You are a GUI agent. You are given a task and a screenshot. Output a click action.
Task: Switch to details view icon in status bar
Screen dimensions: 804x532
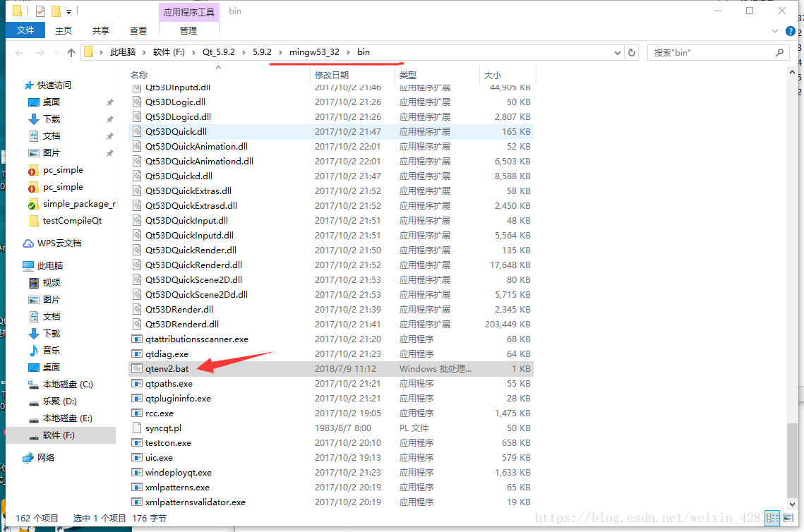(x=772, y=518)
